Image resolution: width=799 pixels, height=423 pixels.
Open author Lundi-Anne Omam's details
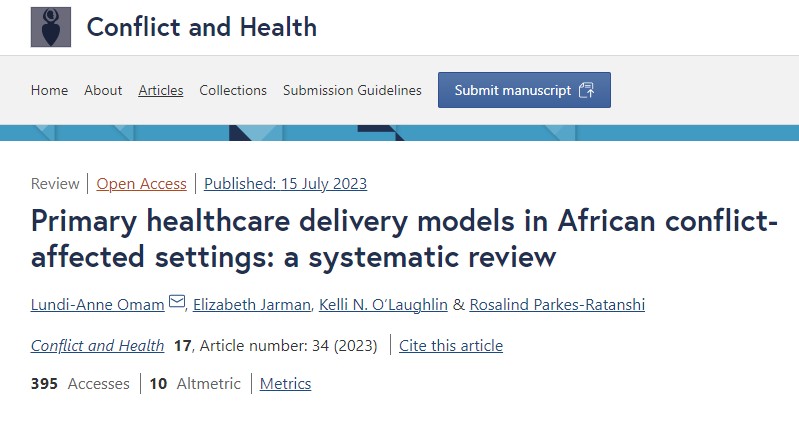click(x=98, y=304)
